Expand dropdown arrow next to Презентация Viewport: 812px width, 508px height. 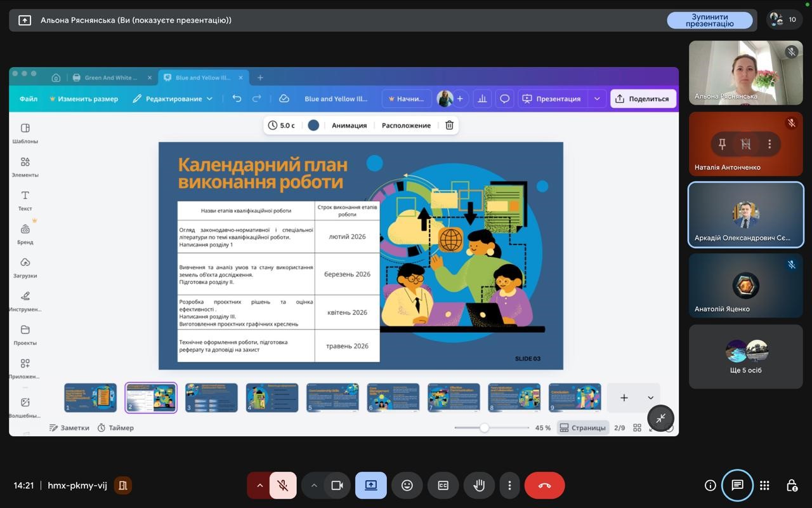click(596, 98)
